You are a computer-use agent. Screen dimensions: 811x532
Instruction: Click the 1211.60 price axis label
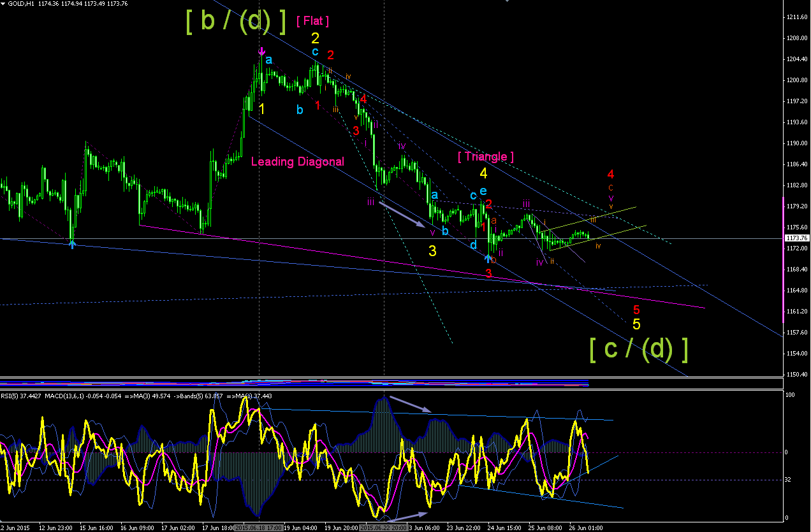[797, 17]
